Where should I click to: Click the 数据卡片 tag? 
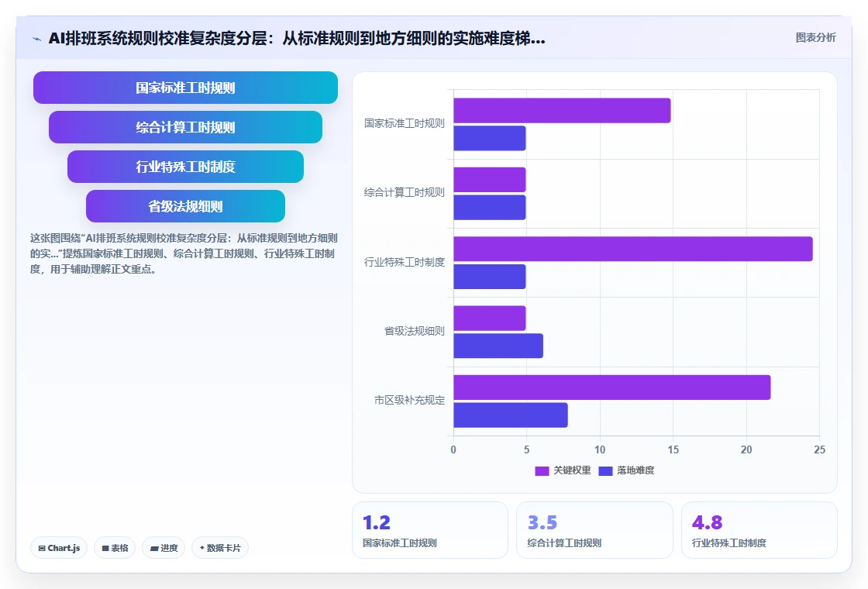tap(220, 548)
